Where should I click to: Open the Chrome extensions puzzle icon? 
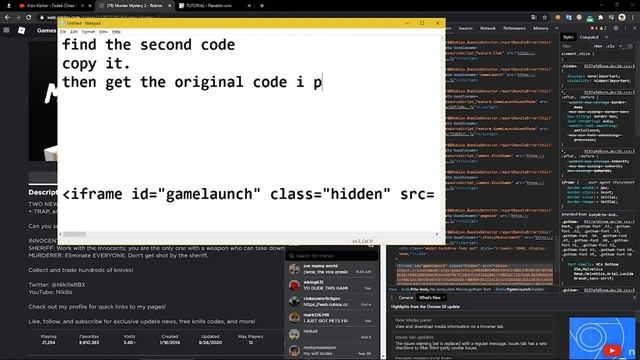[x=600, y=18]
